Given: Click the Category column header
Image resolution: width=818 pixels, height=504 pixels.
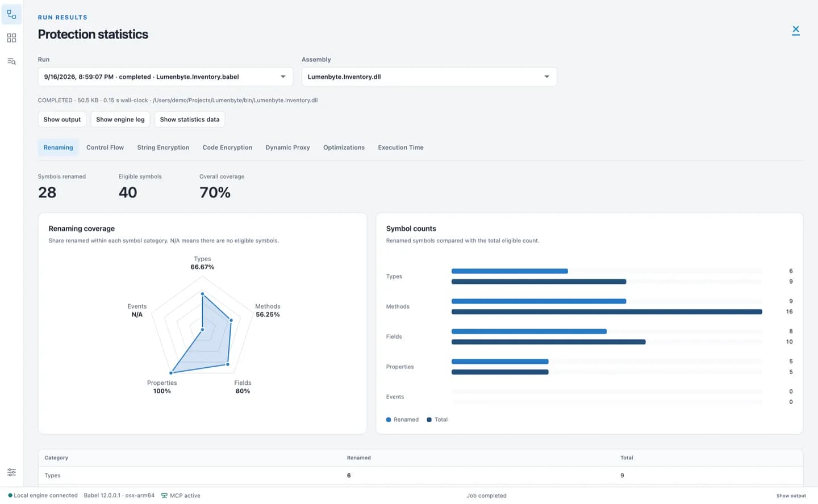Looking at the screenshot, I should 56,457.
